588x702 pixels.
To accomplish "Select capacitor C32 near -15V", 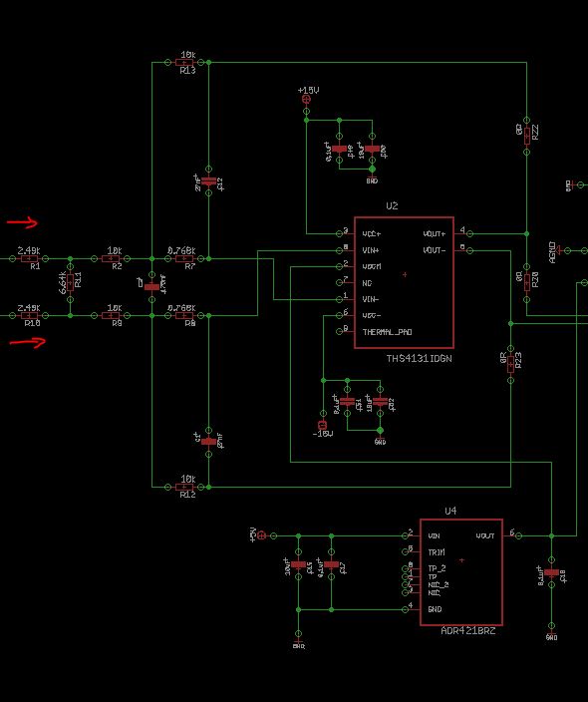I will point(380,402).
